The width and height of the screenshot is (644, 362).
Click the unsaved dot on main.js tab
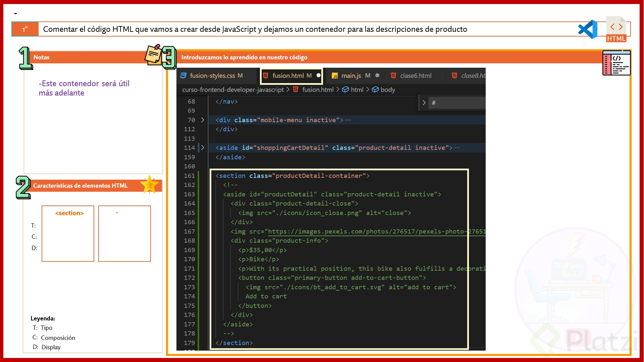pyautogui.click(x=377, y=75)
